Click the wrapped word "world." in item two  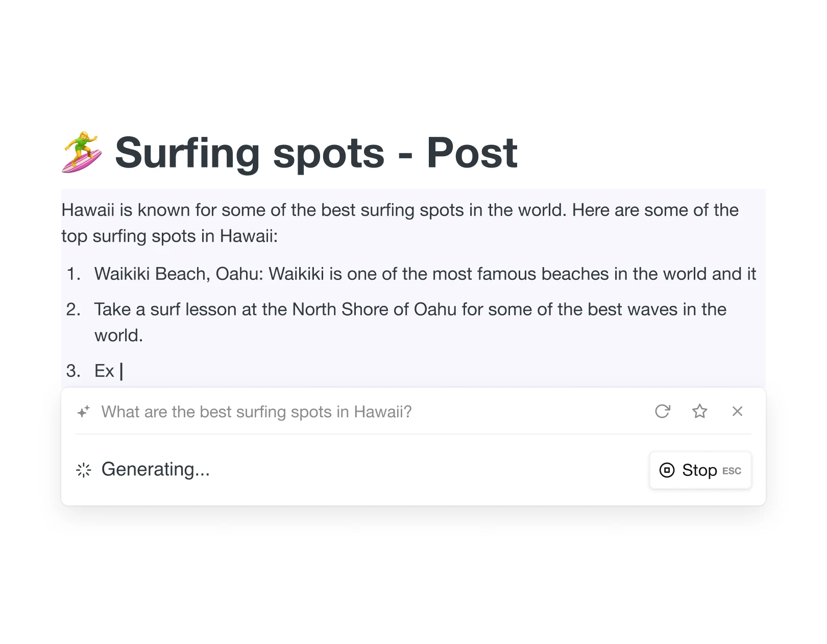118,336
